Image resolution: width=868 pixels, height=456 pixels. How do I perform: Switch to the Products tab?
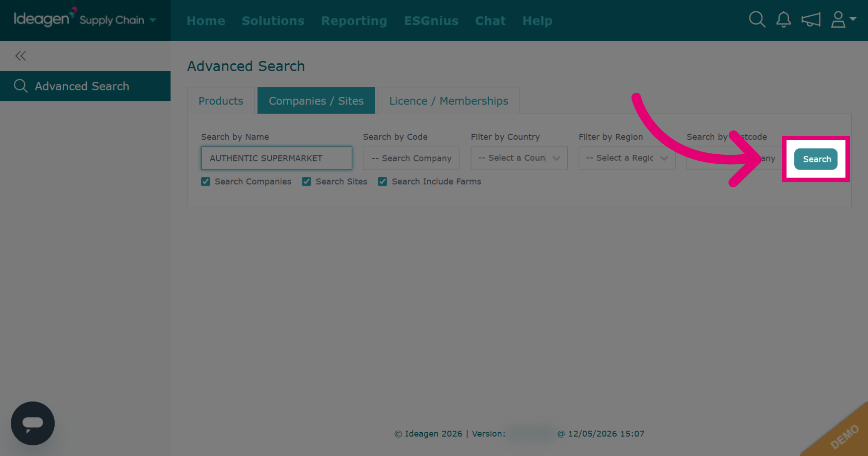(221, 101)
